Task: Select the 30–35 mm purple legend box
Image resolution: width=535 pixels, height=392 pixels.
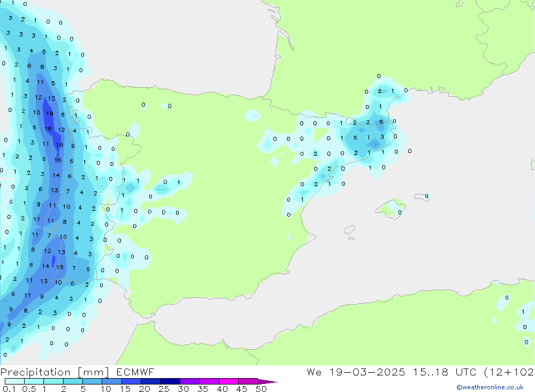Action: [x=190, y=381]
